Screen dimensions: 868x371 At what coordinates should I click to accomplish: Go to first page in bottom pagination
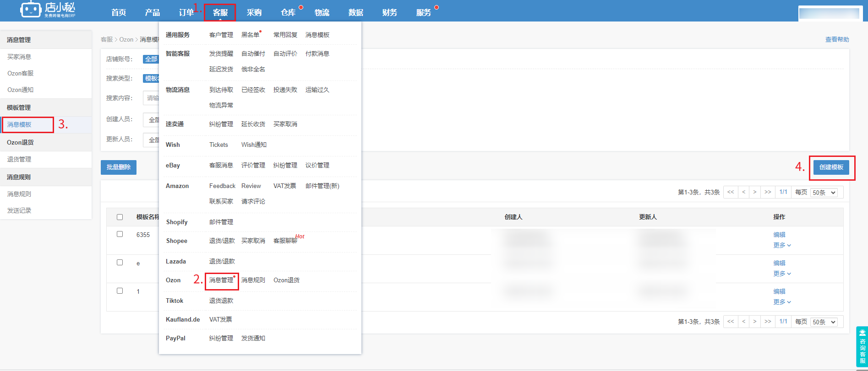tap(731, 322)
